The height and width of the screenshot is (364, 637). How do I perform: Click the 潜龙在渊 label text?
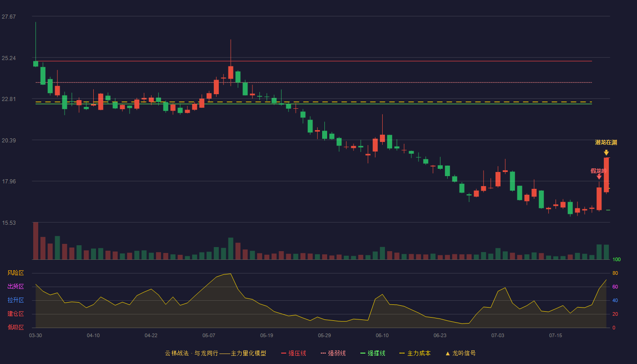(606, 142)
